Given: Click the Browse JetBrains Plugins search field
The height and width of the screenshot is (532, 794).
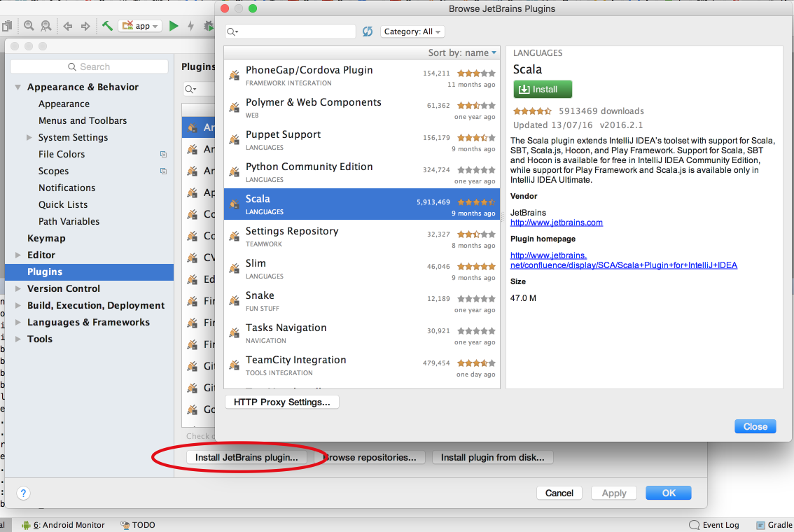Looking at the screenshot, I should 291,31.
